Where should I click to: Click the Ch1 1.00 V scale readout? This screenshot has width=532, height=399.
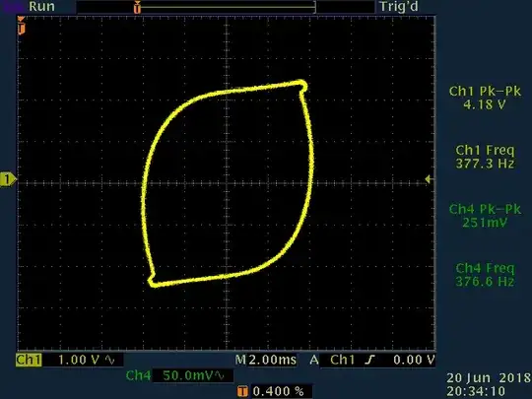(79, 360)
